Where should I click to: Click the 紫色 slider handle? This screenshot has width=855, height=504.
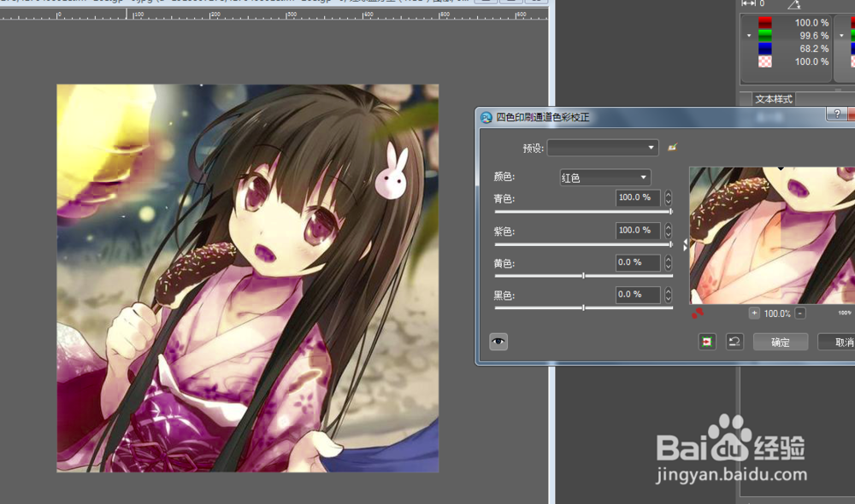tap(670, 244)
